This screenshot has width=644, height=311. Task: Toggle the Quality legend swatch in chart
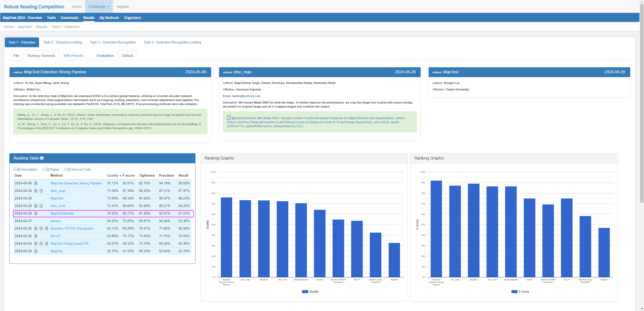305,292
